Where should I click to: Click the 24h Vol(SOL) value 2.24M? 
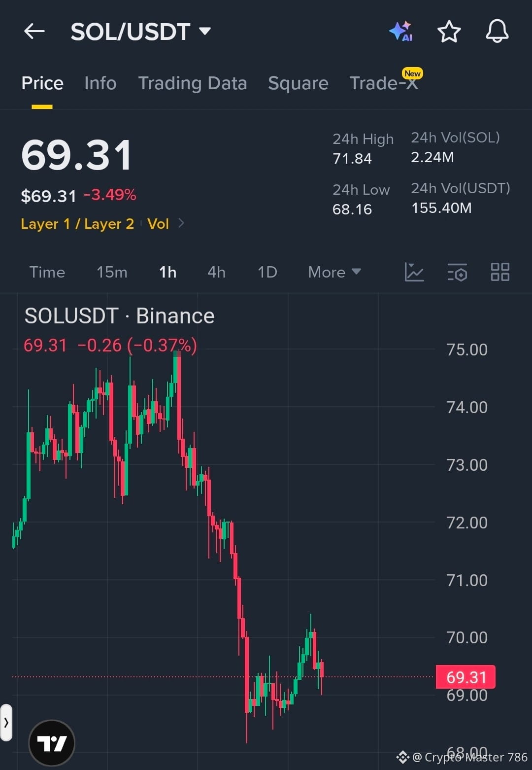click(432, 157)
